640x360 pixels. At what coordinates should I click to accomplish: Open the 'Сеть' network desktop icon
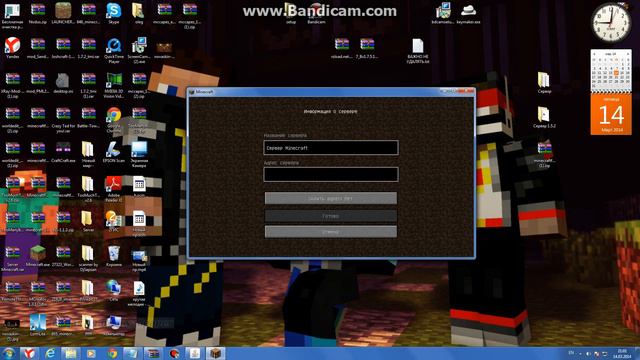coord(114,291)
